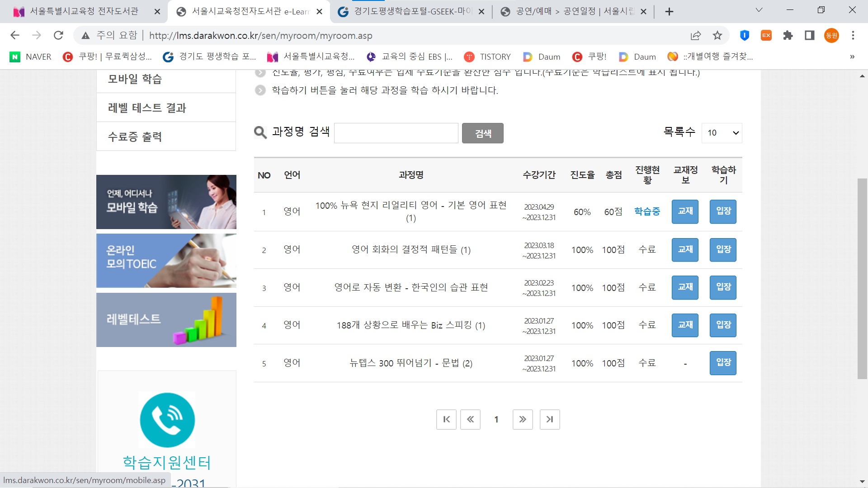Image resolution: width=868 pixels, height=488 pixels.
Task: Click the learning support phone icon
Action: 167,420
